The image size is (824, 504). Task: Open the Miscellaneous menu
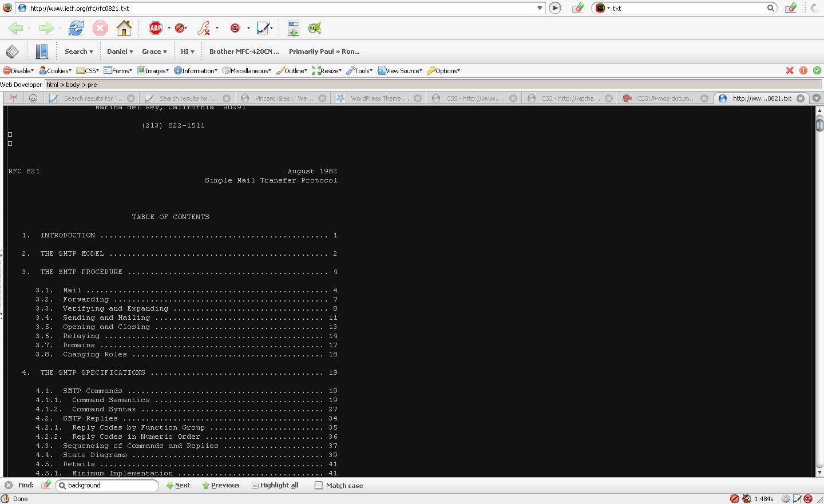click(247, 71)
